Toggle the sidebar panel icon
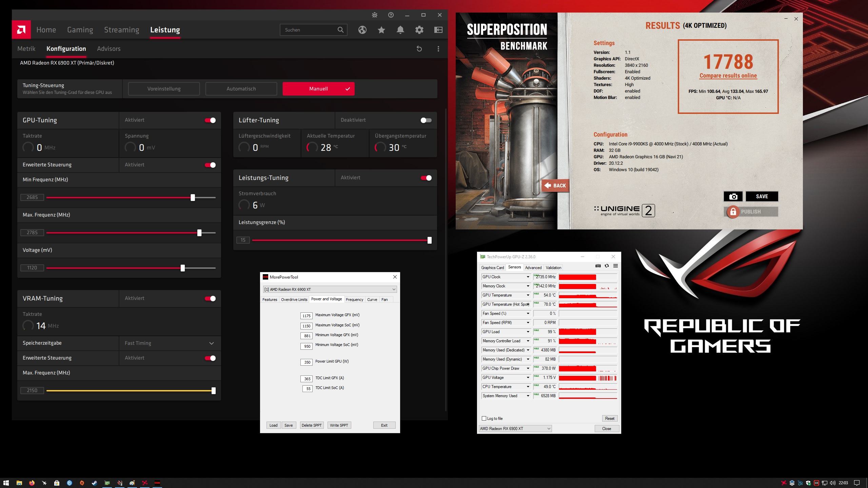 [438, 30]
